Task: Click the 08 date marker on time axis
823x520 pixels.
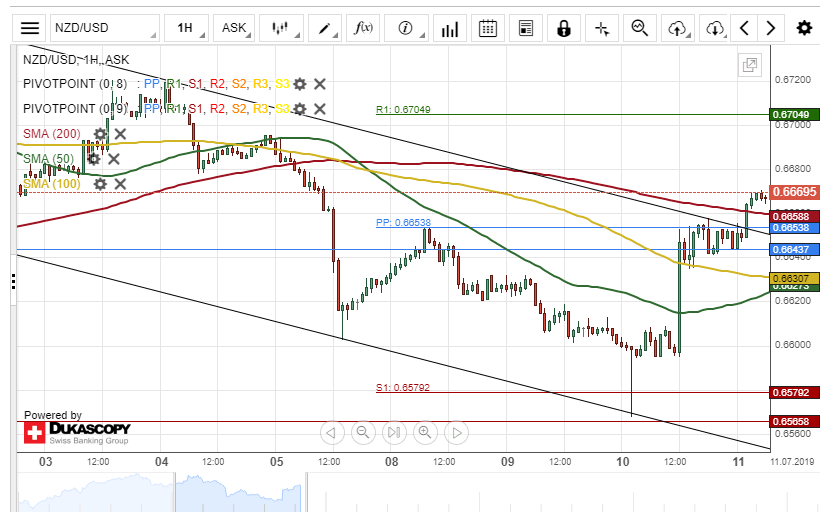Action: pyautogui.click(x=392, y=462)
